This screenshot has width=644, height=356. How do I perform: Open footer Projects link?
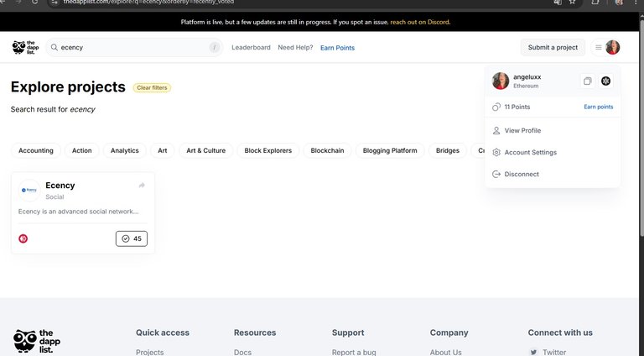(x=150, y=353)
